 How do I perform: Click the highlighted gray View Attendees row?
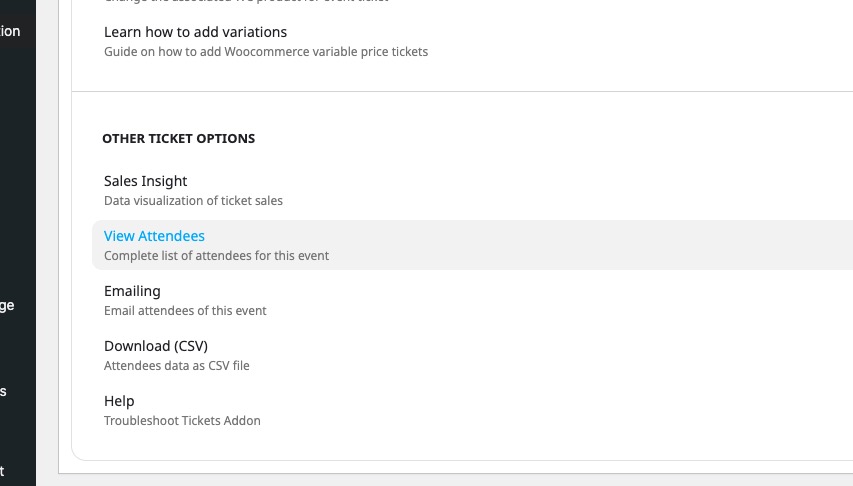point(472,245)
